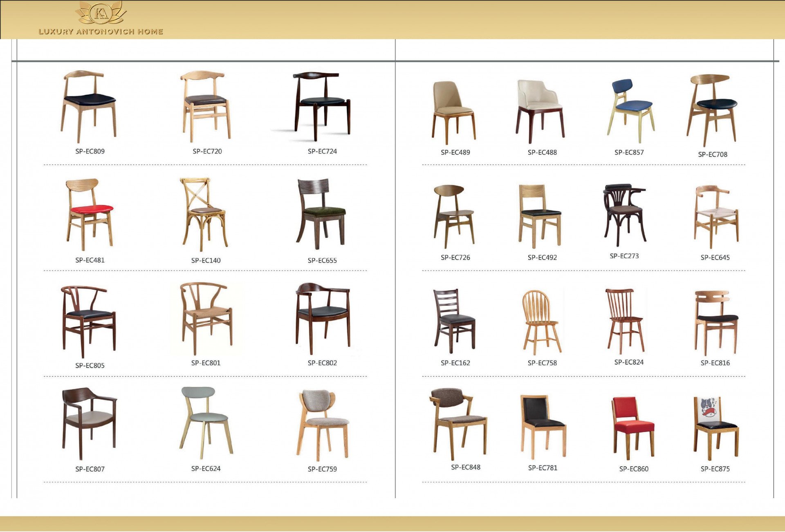Image resolution: width=785 pixels, height=532 pixels.
Task: Click the SP-EC802 label text
Action: click(322, 363)
